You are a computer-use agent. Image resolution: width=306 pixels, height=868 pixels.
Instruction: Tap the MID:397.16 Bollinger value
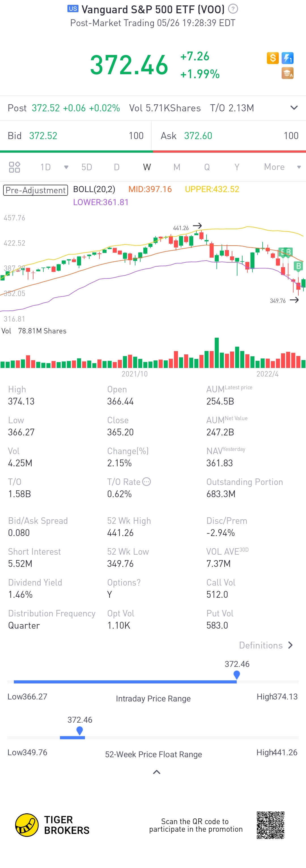(x=150, y=189)
